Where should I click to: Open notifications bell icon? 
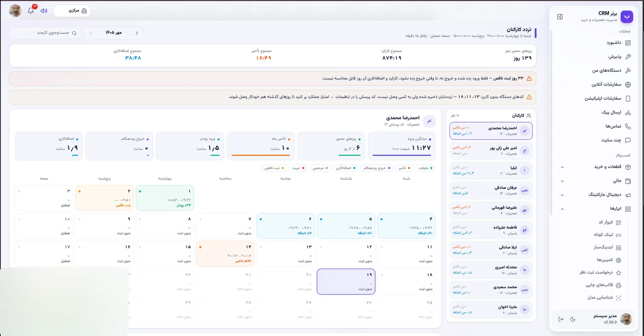(31, 11)
